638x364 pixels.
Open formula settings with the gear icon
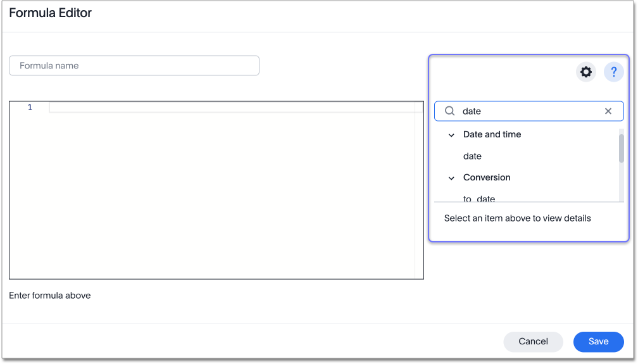click(x=586, y=72)
